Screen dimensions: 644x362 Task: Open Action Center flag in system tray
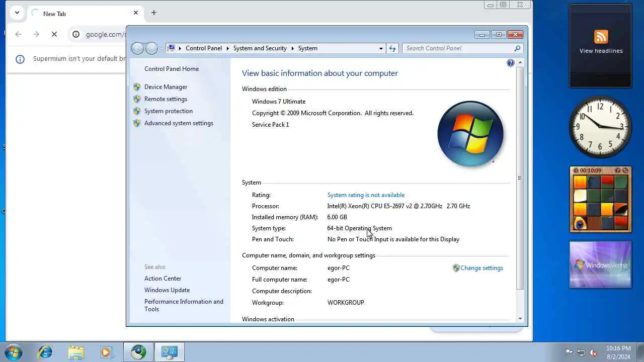569,352
